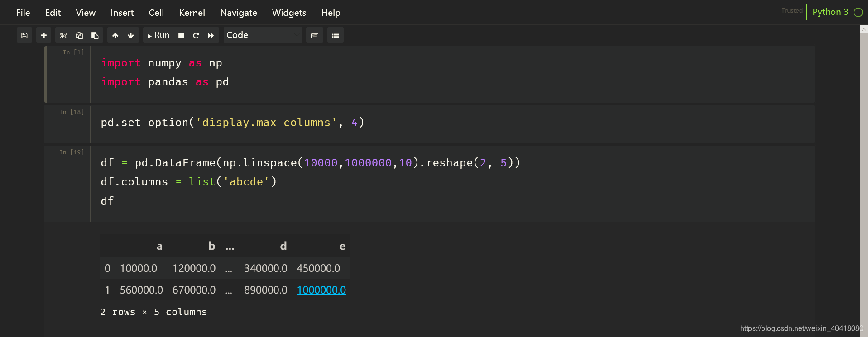Screen dimensions: 868x337
Task: Click the Trusted notebook indicator
Action: click(x=792, y=11)
